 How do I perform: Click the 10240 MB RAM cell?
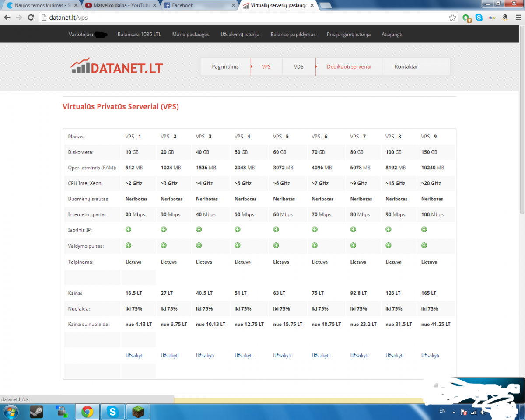(x=433, y=168)
